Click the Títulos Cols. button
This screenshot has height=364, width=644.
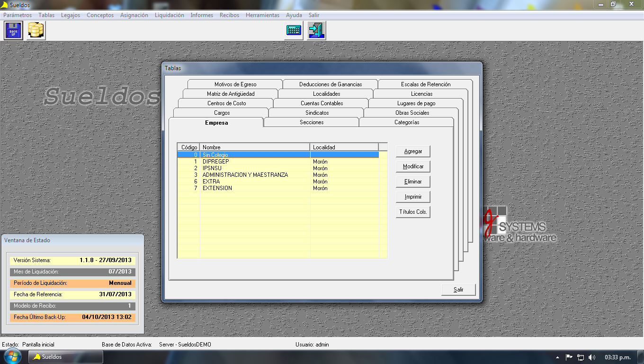coord(413,212)
